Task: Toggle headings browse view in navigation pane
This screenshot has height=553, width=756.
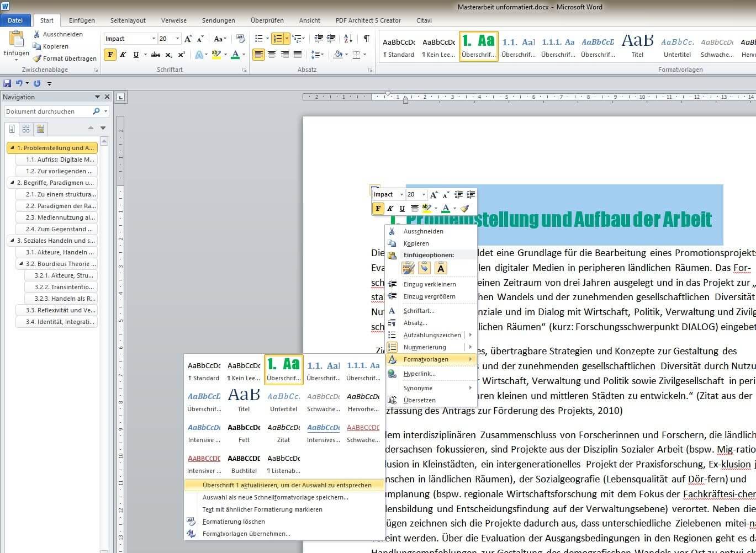Action: click(12, 129)
